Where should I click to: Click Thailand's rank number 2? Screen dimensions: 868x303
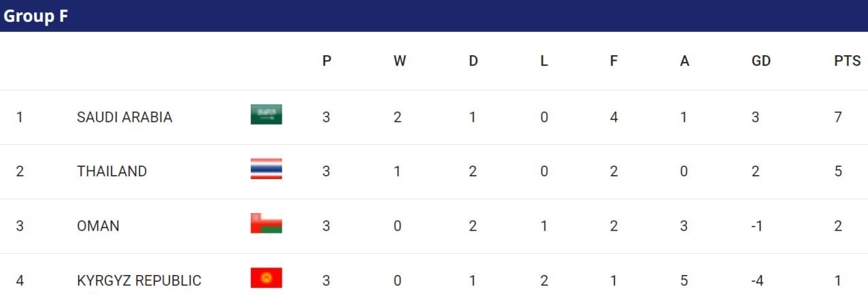[20, 171]
